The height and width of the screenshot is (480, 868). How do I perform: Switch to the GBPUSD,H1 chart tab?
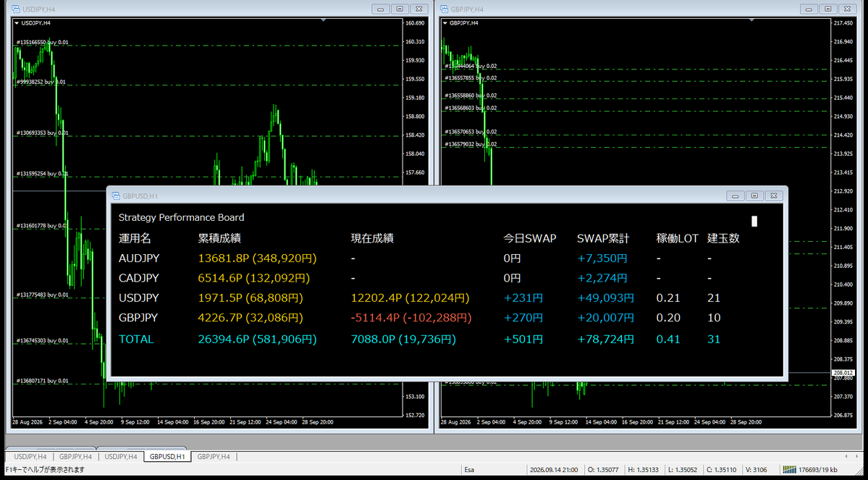coord(167,457)
